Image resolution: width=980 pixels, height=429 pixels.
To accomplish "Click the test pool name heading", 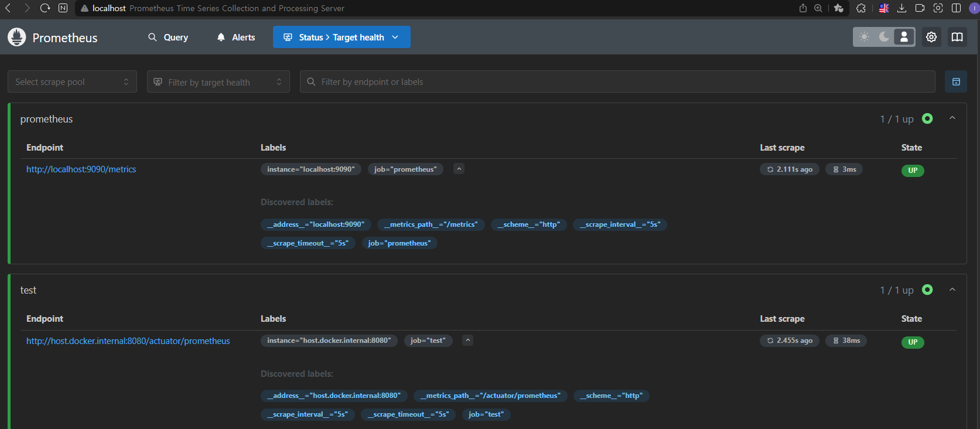I will [28, 290].
